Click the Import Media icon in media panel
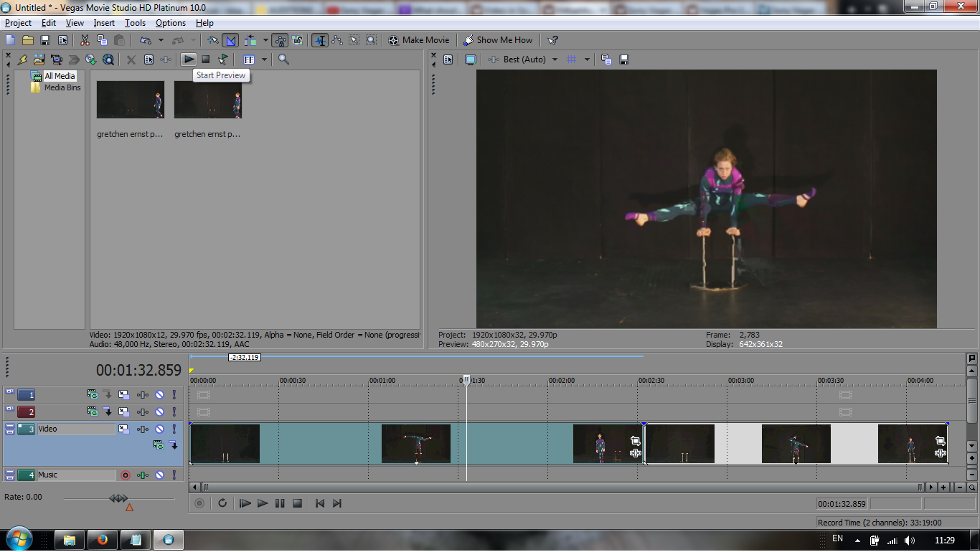Image resolution: width=980 pixels, height=552 pixels. (39, 60)
